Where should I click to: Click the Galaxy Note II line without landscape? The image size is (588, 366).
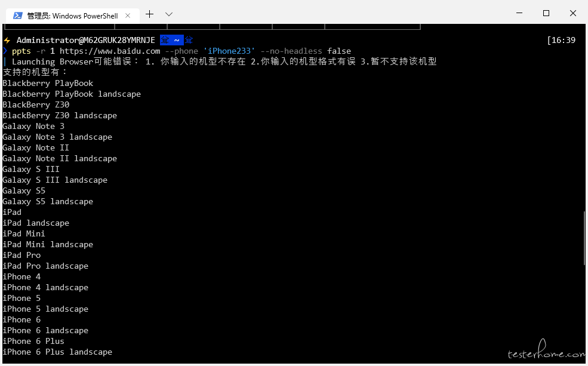36,147
